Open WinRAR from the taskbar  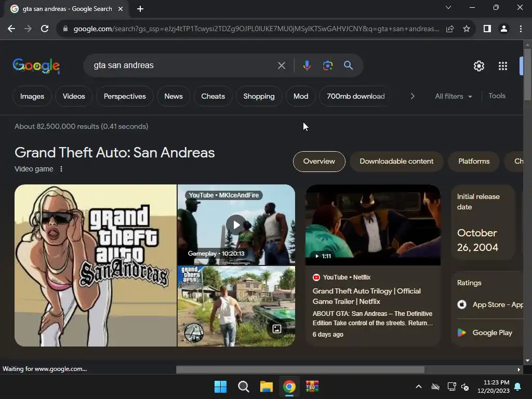click(312, 387)
